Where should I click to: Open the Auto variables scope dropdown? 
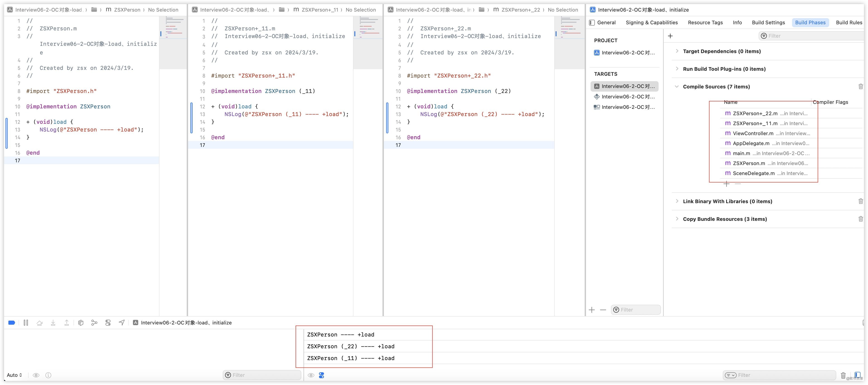(15, 375)
